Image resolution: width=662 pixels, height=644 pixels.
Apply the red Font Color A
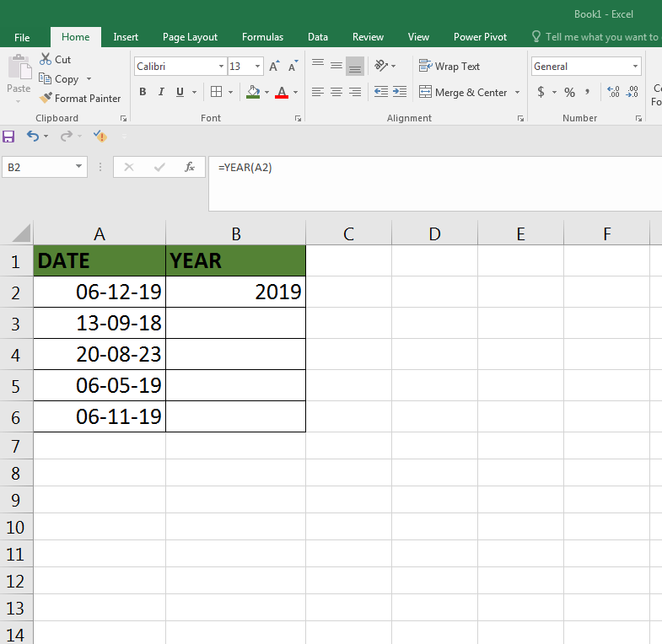[282, 92]
